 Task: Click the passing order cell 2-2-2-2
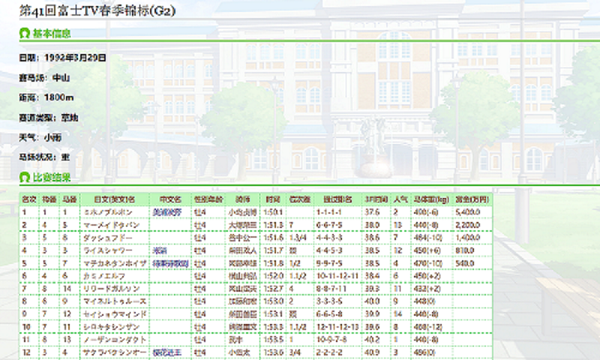pyautogui.click(x=338, y=352)
